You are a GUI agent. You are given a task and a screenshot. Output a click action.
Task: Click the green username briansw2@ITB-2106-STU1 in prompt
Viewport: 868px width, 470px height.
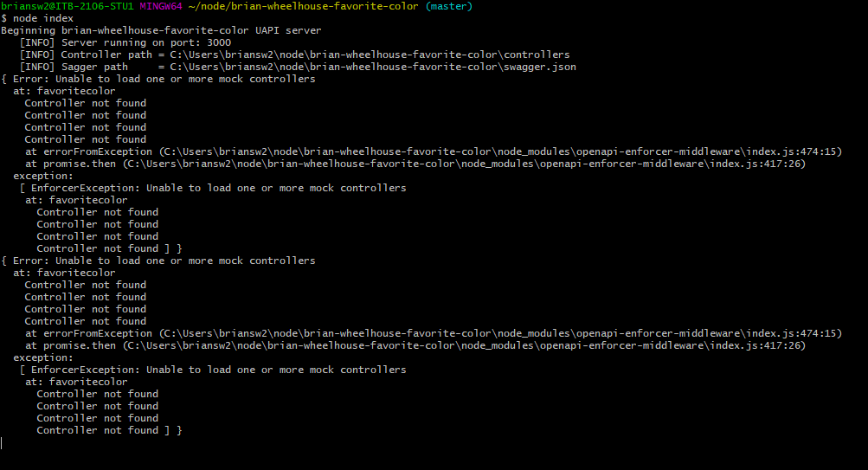pos(68,6)
